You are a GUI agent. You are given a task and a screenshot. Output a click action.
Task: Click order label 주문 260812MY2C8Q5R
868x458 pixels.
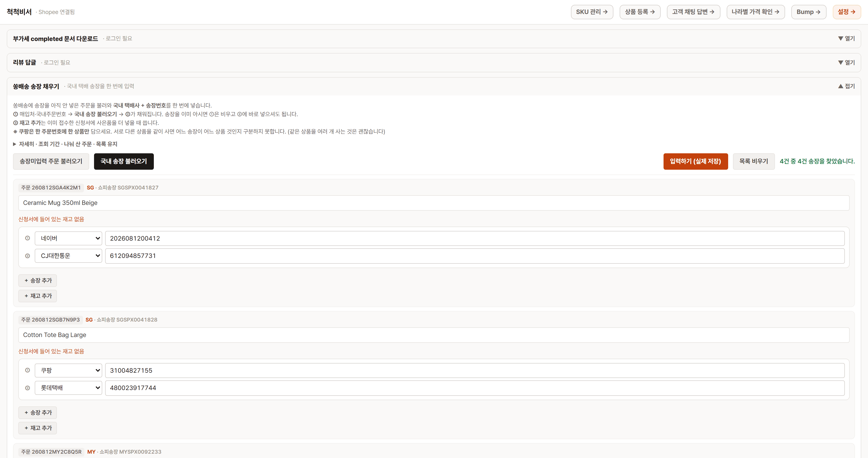point(51,452)
